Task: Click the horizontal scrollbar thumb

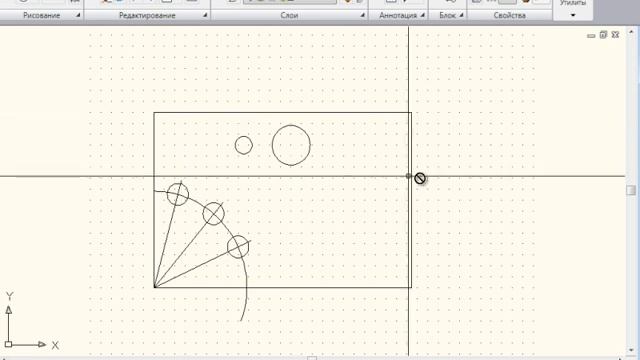Action: point(312,358)
